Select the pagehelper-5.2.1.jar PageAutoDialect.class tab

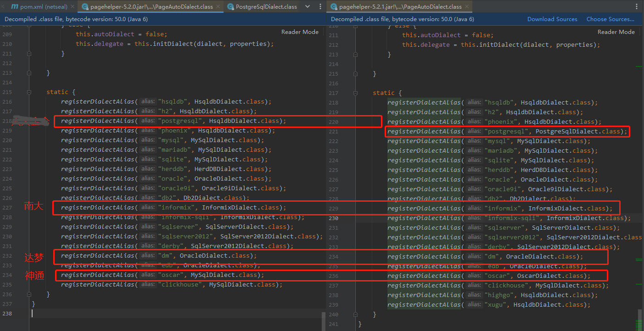pyautogui.click(x=400, y=6)
